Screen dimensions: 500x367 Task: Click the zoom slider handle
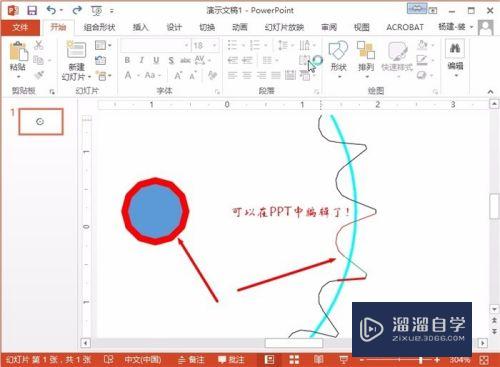(x=420, y=360)
